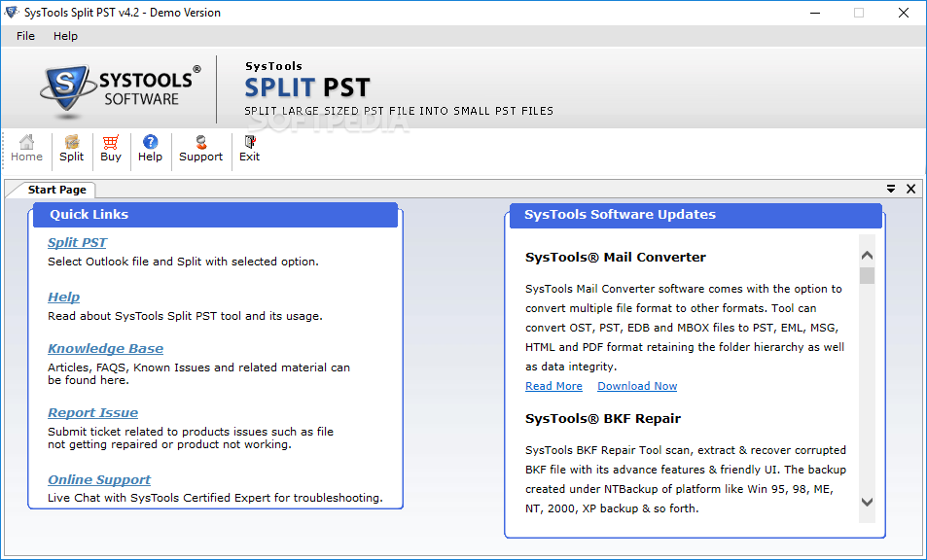The image size is (927, 560).
Task: Close the Start Page tab panel
Action: (911, 189)
